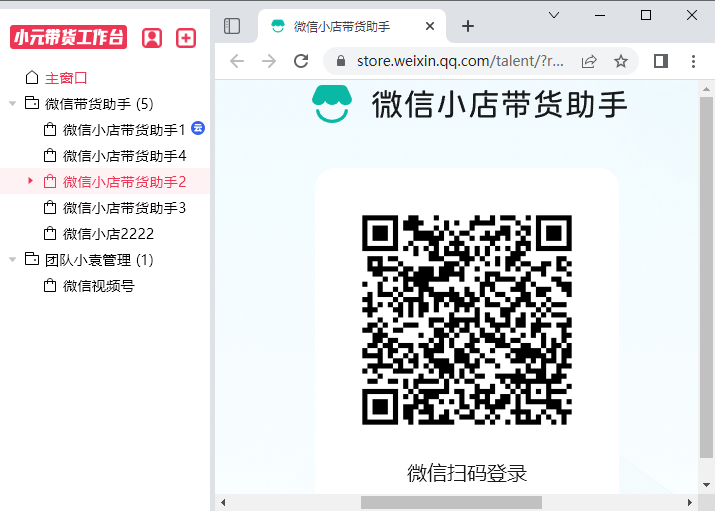Select 微信小店带货助手4 in the list
The width and height of the screenshot is (715, 511).
(124, 155)
